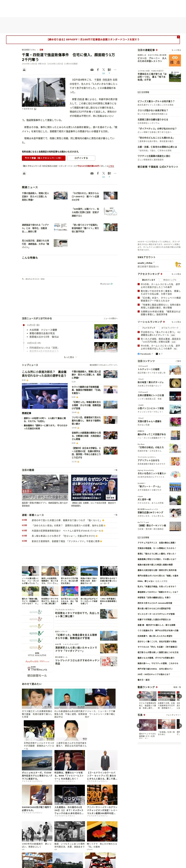Screen dimensions: 186x868
Task: Open もっと見る beside 注目の連載記事
Action: click(x=176, y=50)
